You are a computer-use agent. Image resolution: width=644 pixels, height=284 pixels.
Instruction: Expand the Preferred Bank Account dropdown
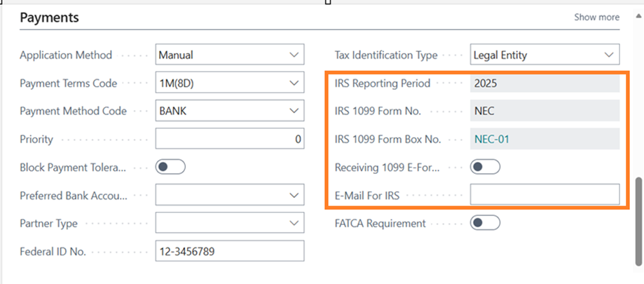[x=293, y=195]
